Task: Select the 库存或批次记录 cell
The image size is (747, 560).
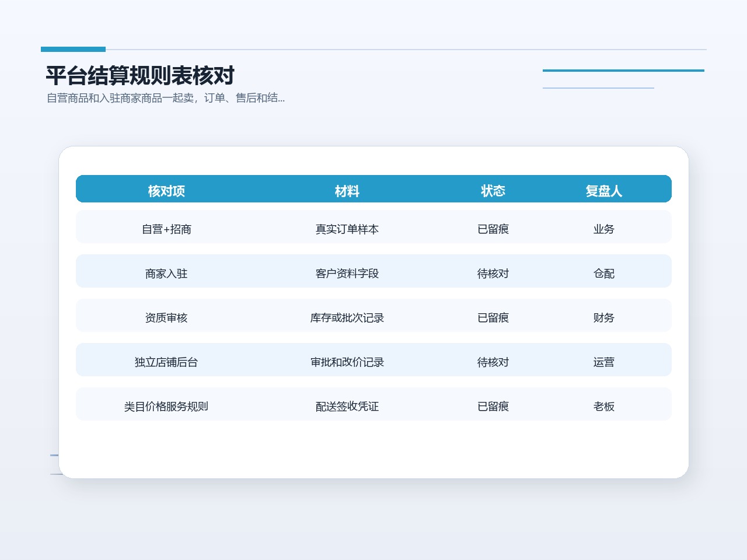Action: (x=347, y=318)
